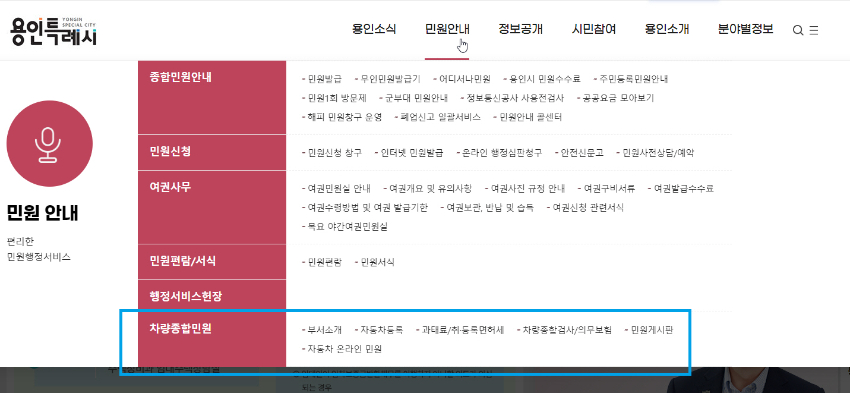This screenshot has width=850, height=393.
Task: Open the 용인소식 top menu
Action: (374, 29)
